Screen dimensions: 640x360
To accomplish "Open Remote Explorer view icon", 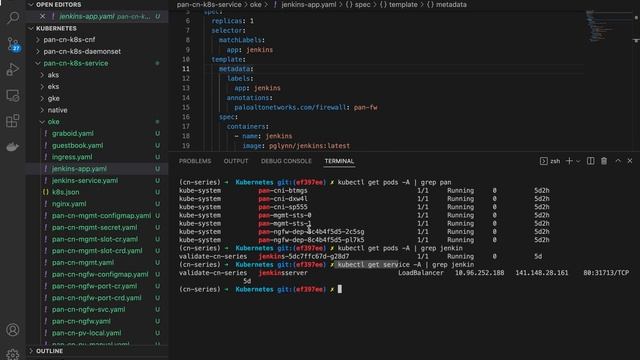I will 13,96.
